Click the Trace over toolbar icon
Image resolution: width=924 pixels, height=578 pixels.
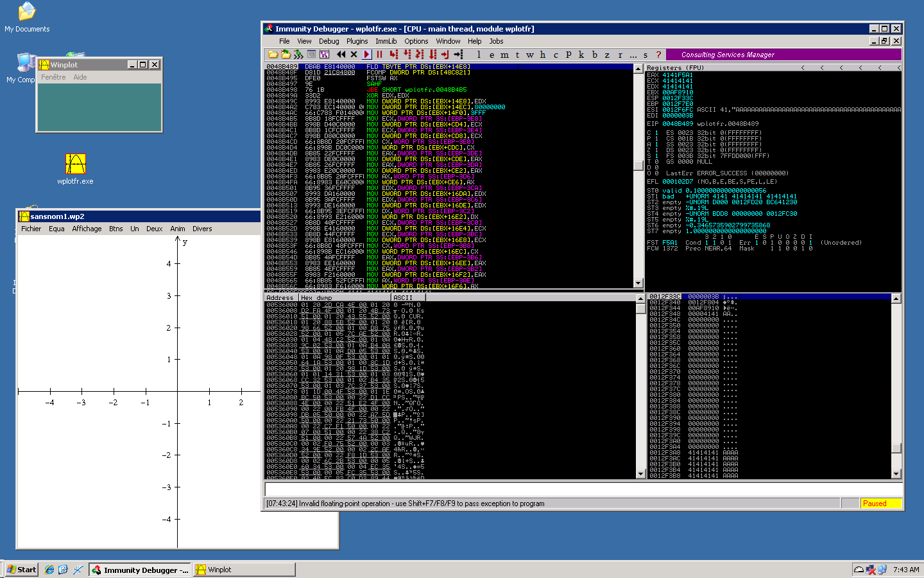pos(432,55)
